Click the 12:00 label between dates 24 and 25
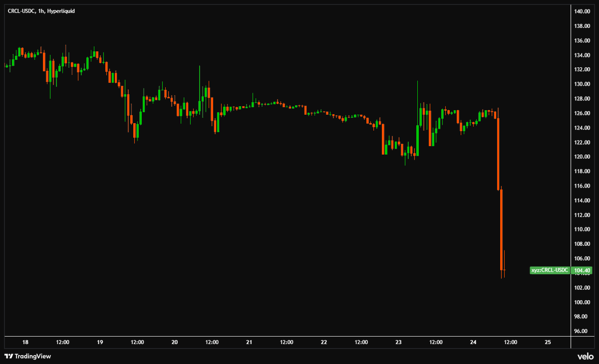Image resolution: width=599 pixels, height=364 pixels. [x=510, y=342]
